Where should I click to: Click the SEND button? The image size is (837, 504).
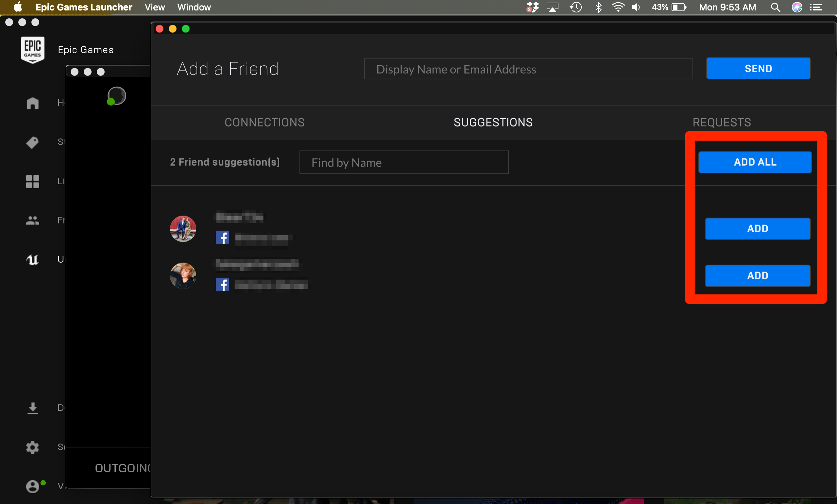pyautogui.click(x=758, y=68)
